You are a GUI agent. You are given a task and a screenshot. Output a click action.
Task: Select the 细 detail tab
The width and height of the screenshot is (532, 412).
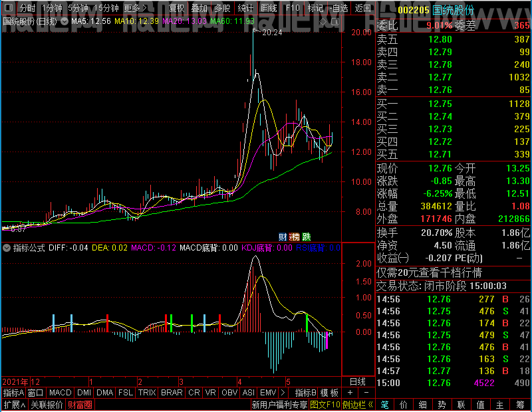423,405
